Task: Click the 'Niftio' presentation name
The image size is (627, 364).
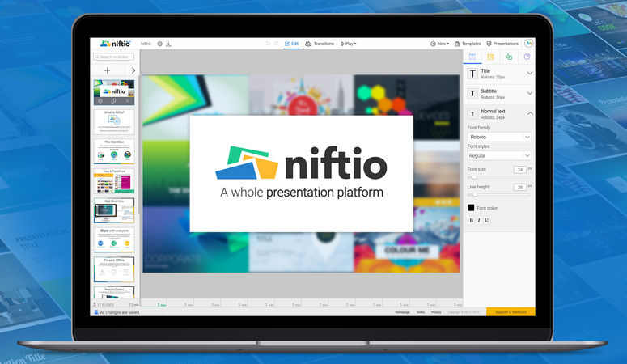Action: coord(146,44)
